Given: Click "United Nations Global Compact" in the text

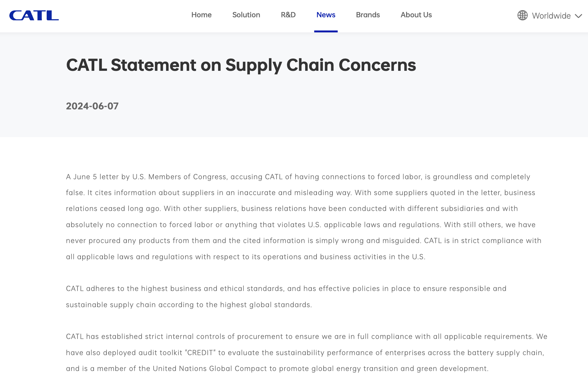Looking at the screenshot, I should point(210,369).
